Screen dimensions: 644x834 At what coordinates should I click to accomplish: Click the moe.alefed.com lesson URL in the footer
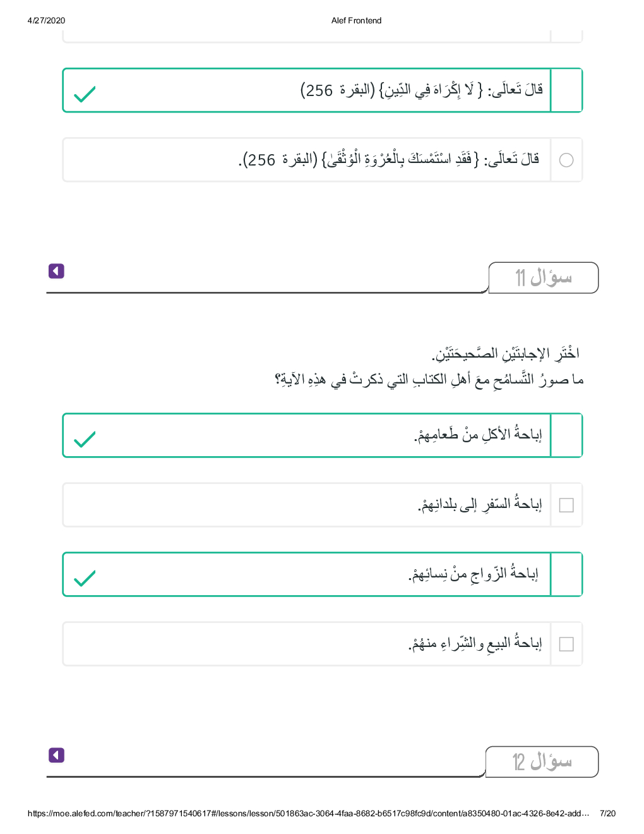[308, 813]
